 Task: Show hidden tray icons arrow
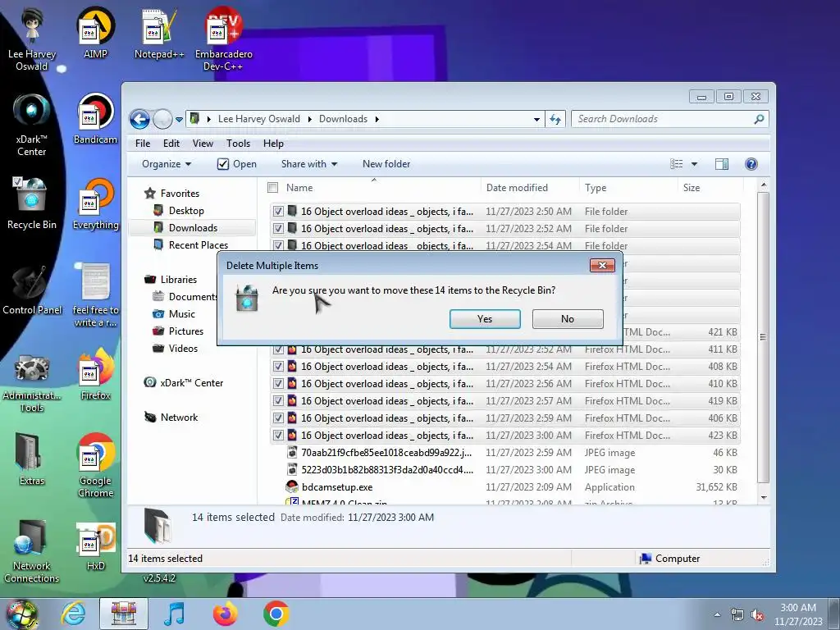click(717, 614)
